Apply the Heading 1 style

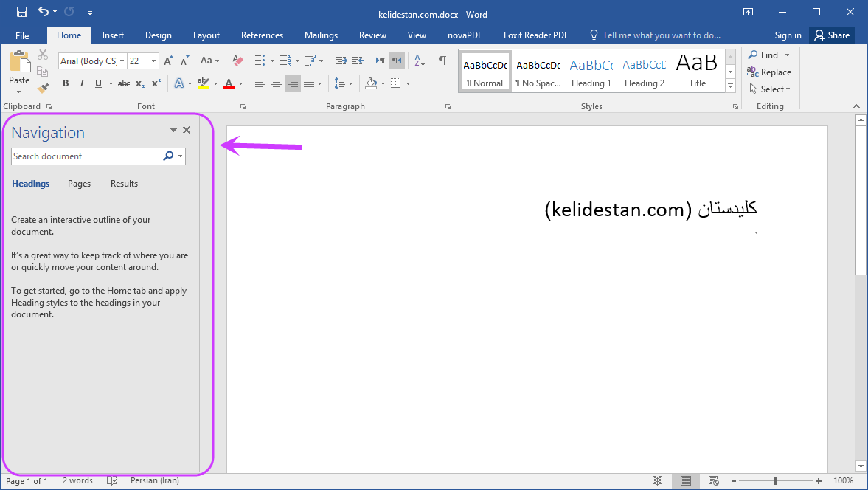pyautogui.click(x=591, y=72)
